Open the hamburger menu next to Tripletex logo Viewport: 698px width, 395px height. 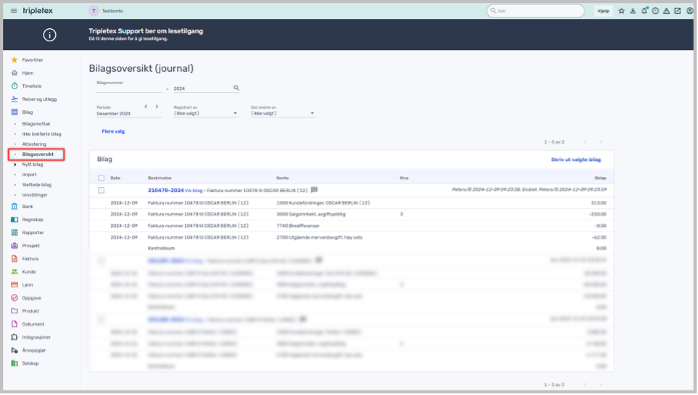coord(14,11)
